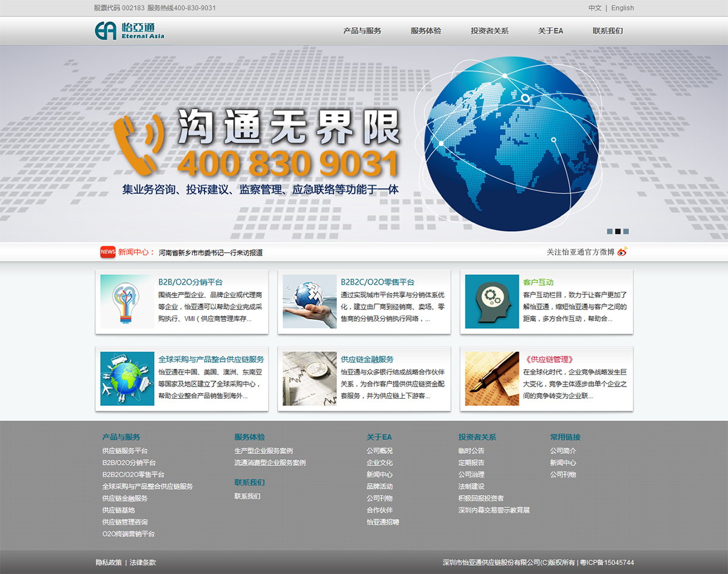The height and width of the screenshot is (574, 728).
Task: Open the 产品与服务 navigation menu
Action: (362, 31)
